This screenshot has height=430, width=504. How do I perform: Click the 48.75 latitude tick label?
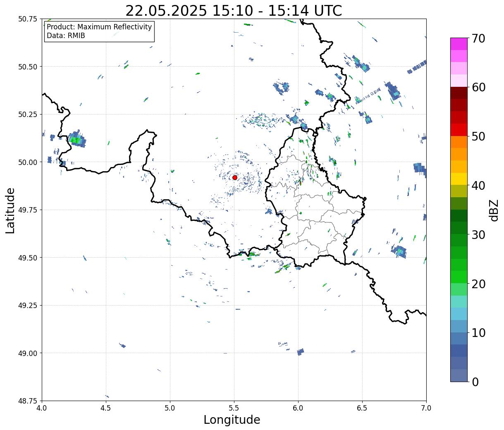[x=28, y=401]
